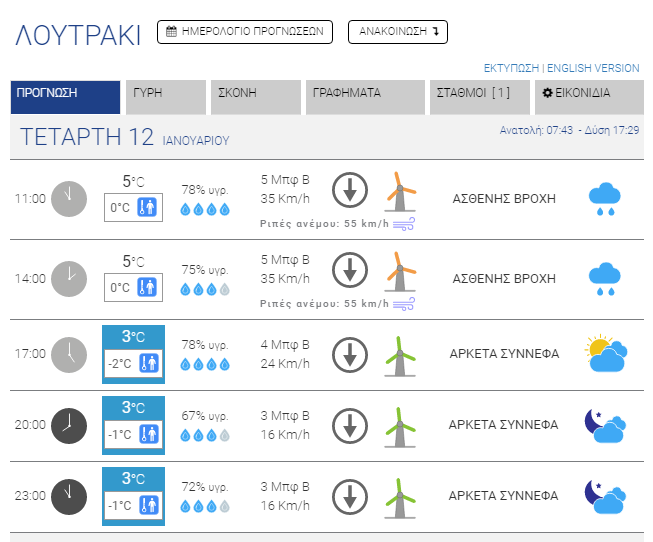The height and width of the screenshot is (542, 653).
Task: Click the feels-like person icon at 11:00
Action: click(147, 208)
